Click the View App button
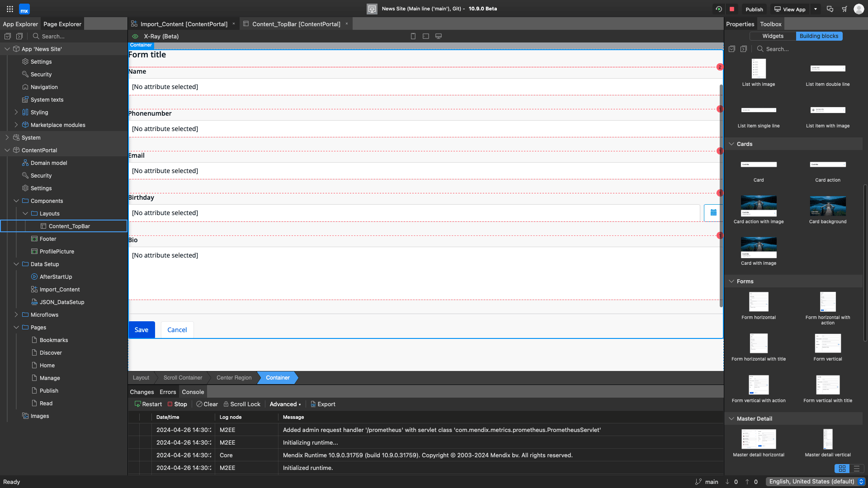 790,9
